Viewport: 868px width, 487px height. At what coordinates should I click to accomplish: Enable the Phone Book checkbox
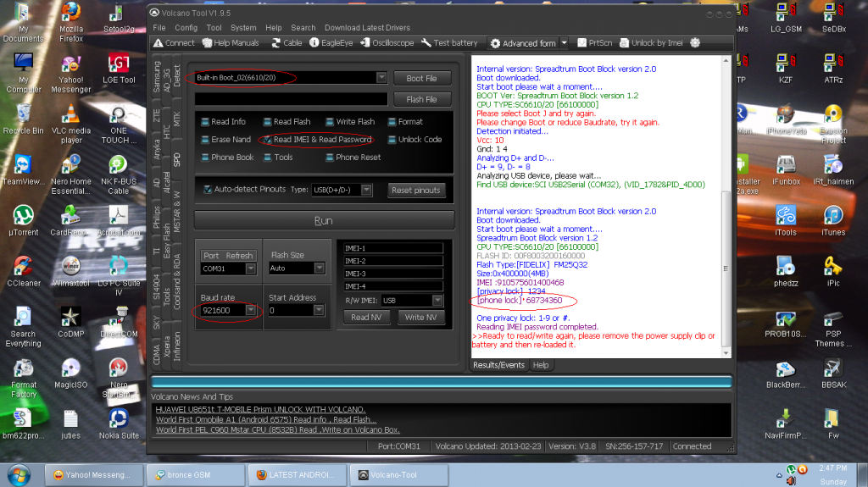click(205, 158)
